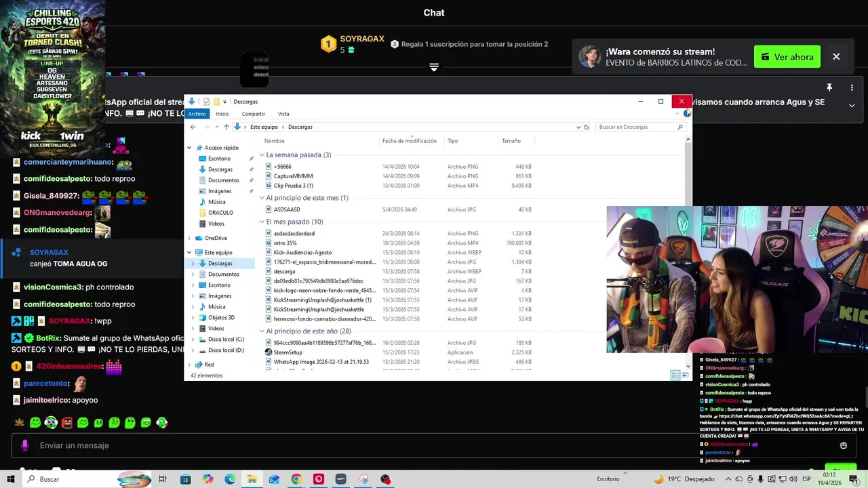Collapse the El mes pasado group
This screenshot has width=868, height=488.
(x=262, y=222)
